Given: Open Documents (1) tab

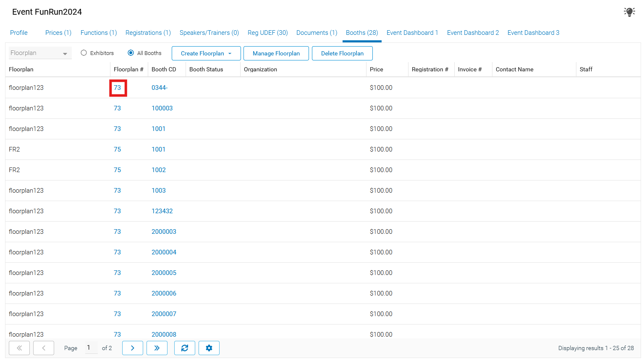Looking at the screenshot, I should coord(317,33).
